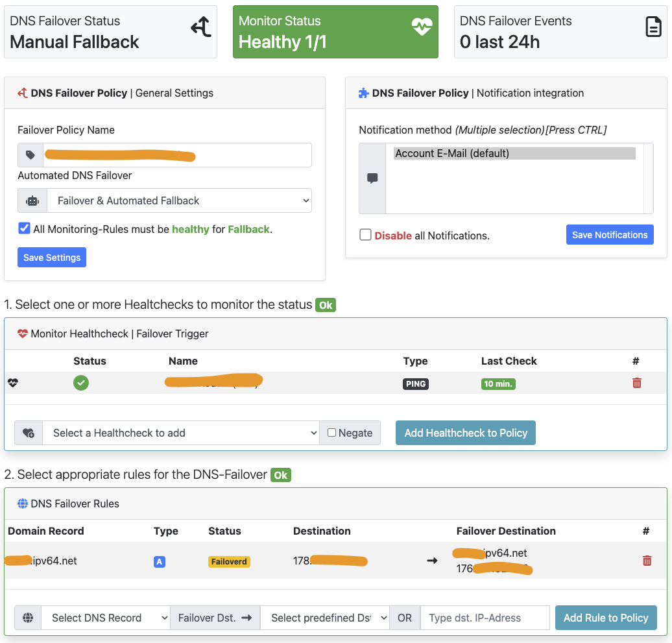The height and width of the screenshot is (643, 672).
Task: Click the robot icon beside Automated DNS Failover
Action: pyautogui.click(x=32, y=201)
